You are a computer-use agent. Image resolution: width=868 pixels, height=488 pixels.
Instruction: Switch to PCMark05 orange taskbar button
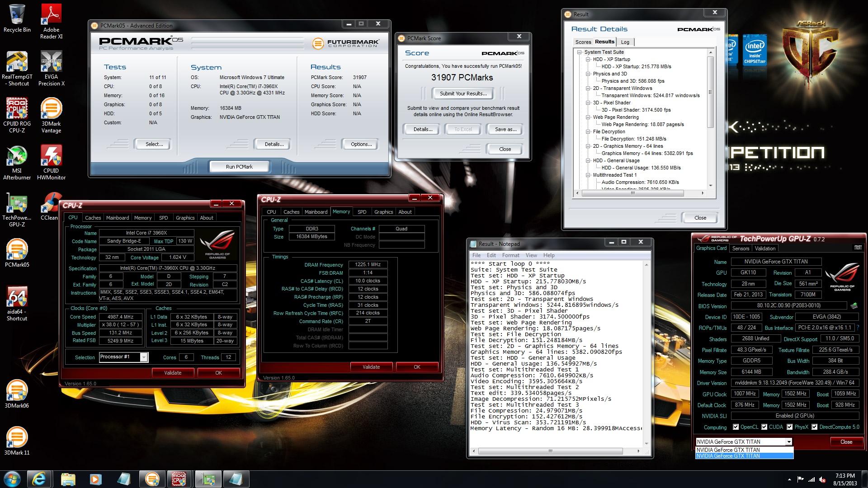click(152, 479)
